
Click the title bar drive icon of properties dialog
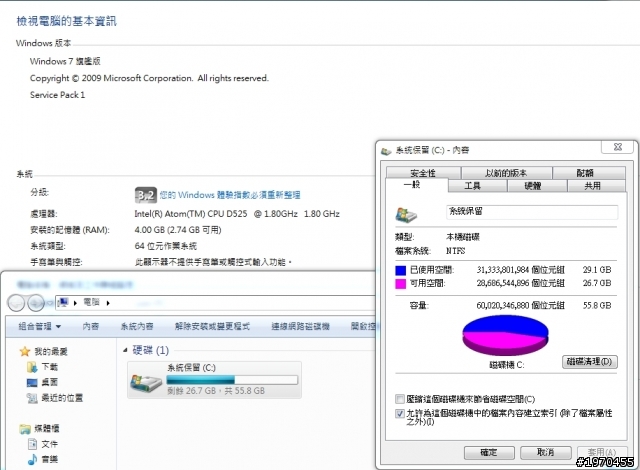tap(386, 151)
